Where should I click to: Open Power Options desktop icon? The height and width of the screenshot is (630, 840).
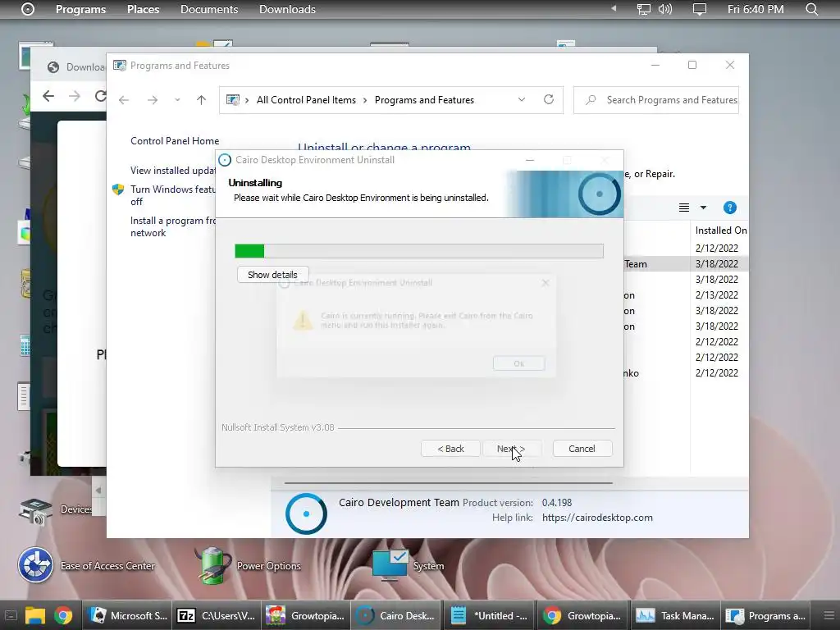click(x=248, y=566)
